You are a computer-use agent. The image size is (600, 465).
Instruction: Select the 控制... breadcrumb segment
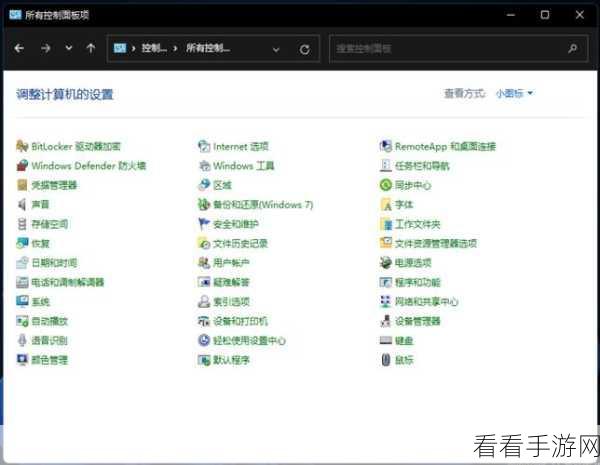coord(154,48)
